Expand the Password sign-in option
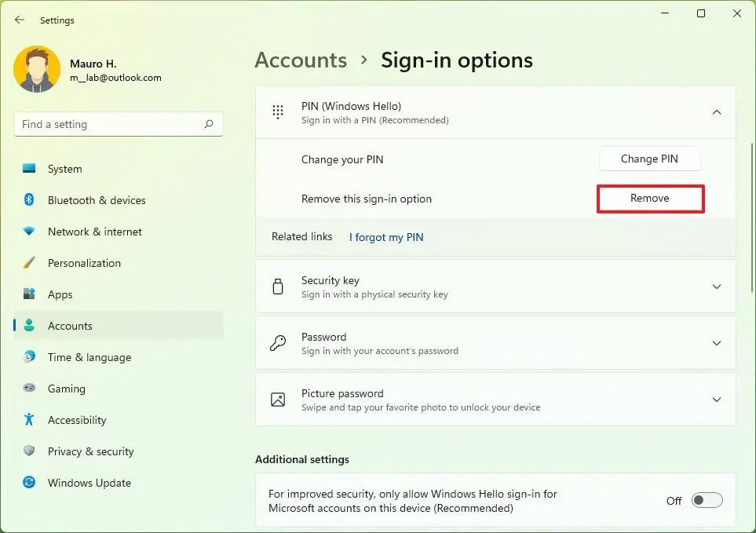The width and height of the screenshot is (756, 533). [716, 343]
